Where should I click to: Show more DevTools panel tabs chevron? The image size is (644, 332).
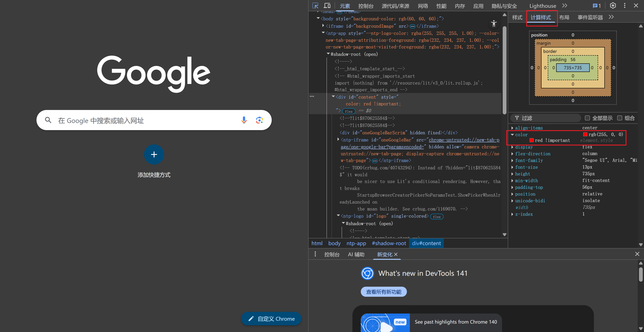pos(565,5)
